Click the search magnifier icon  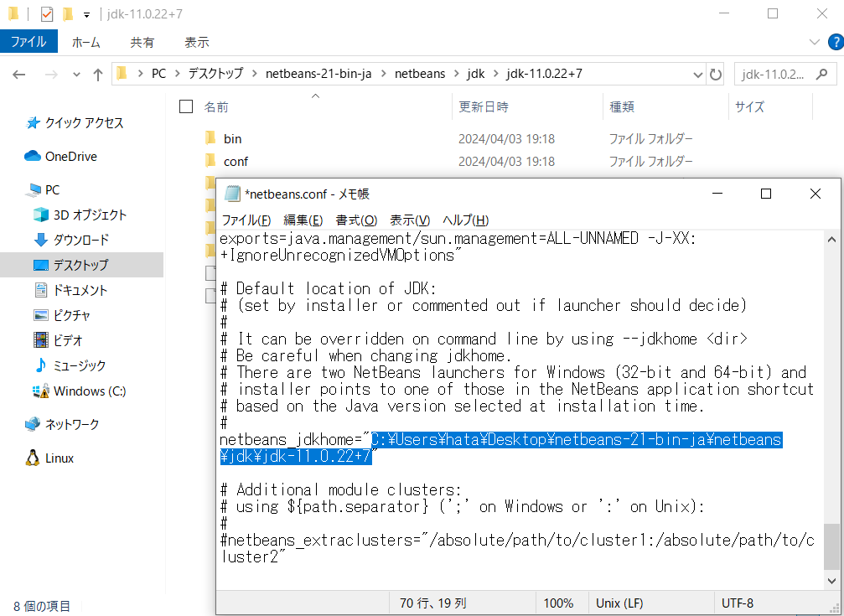point(822,75)
